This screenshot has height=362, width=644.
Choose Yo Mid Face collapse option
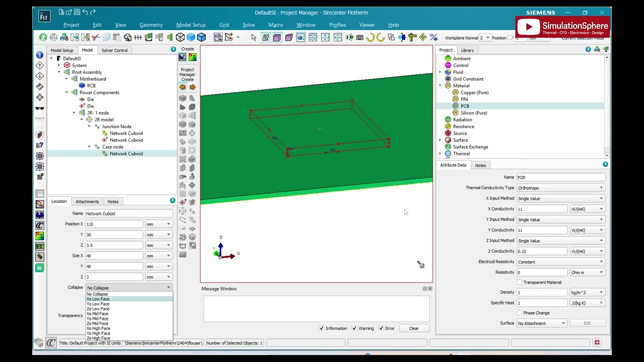[129, 319]
